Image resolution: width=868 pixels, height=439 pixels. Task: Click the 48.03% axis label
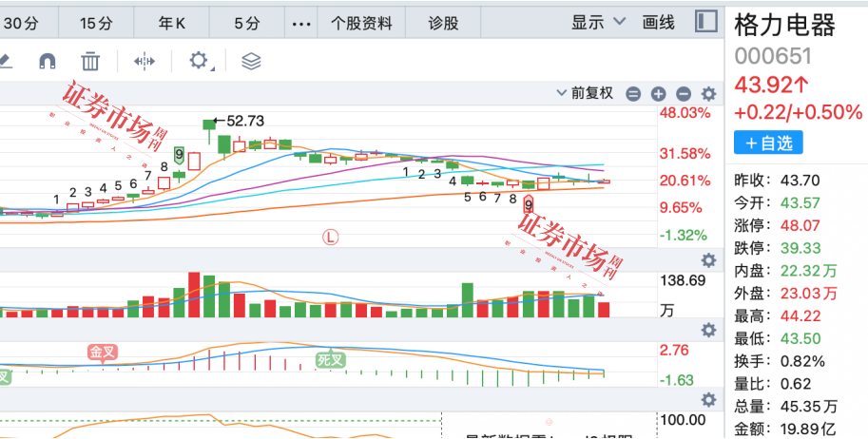pyautogui.click(x=685, y=113)
